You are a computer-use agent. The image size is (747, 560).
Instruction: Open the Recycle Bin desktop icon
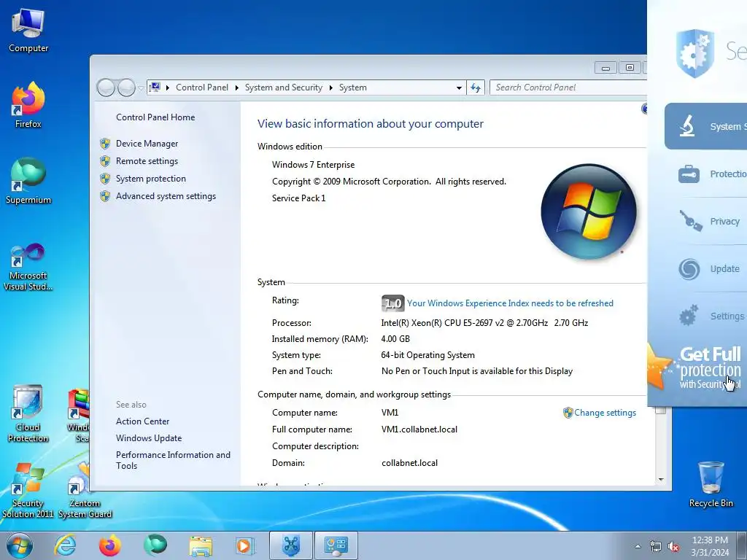(711, 484)
